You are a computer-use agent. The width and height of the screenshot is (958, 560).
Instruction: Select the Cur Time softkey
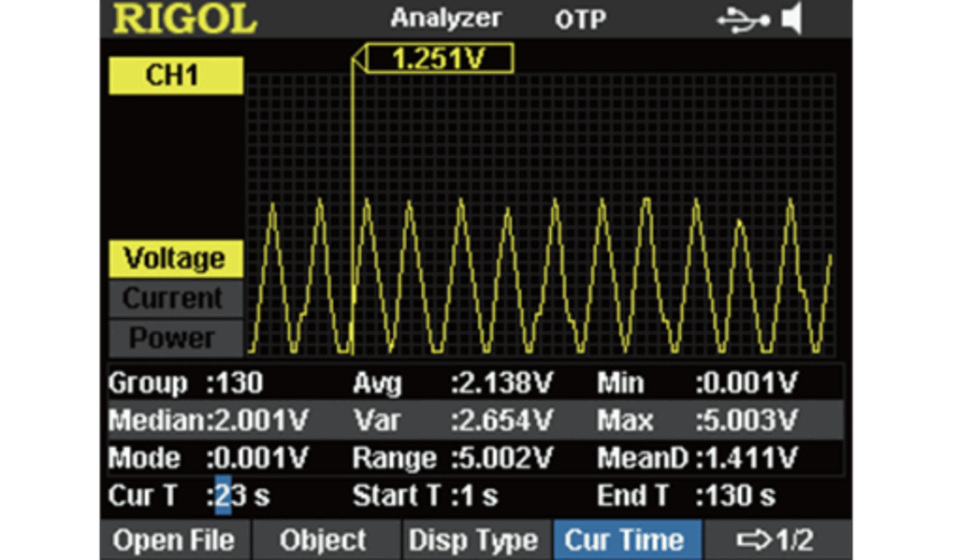click(625, 540)
